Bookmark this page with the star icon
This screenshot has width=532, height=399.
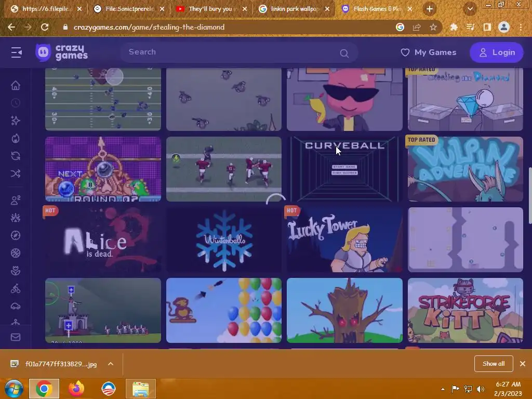coord(433,27)
